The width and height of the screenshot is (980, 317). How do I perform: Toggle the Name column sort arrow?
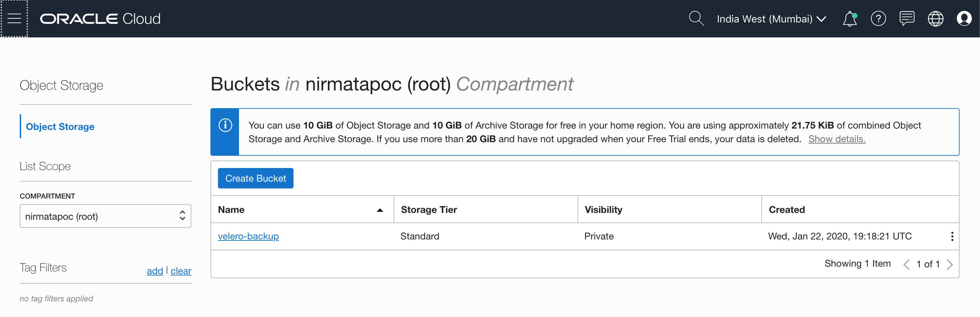380,210
